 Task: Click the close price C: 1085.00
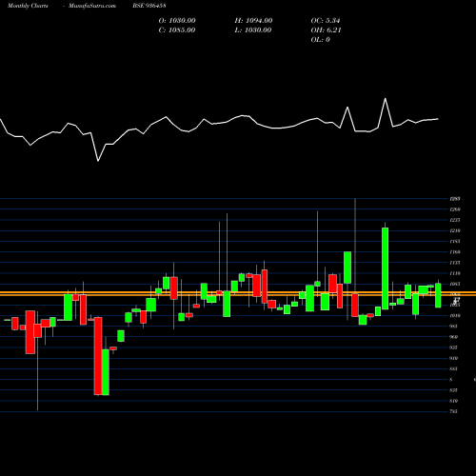point(177,30)
